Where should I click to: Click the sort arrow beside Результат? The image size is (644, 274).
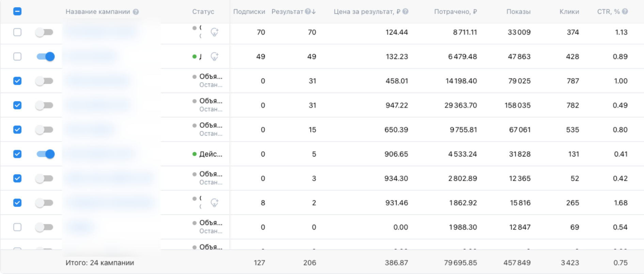(x=314, y=12)
